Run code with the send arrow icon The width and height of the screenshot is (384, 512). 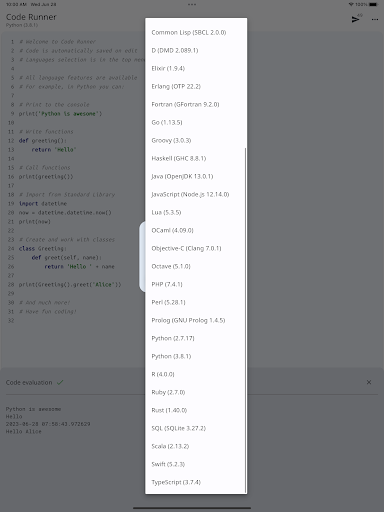tap(355, 19)
